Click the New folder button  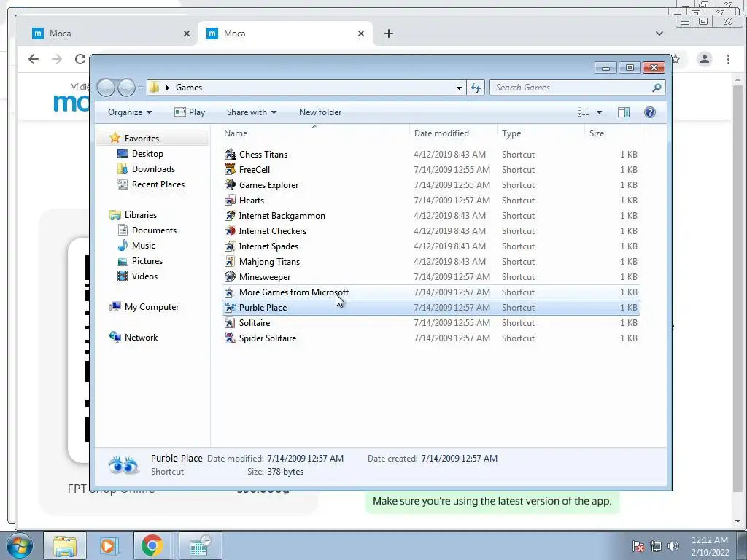click(320, 112)
